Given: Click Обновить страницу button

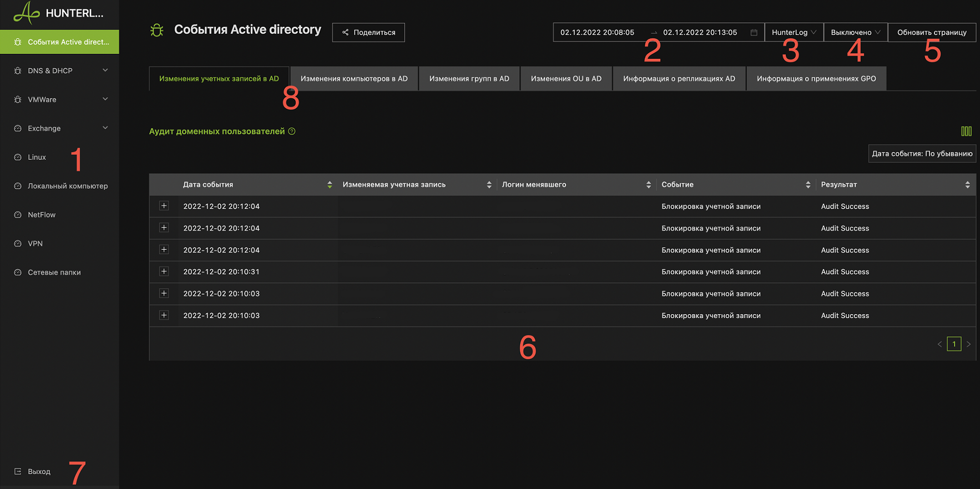Looking at the screenshot, I should point(932,32).
